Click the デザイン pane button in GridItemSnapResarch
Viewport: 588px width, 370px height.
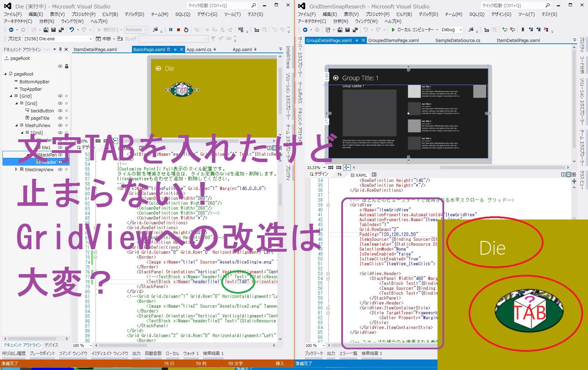[319, 174]
